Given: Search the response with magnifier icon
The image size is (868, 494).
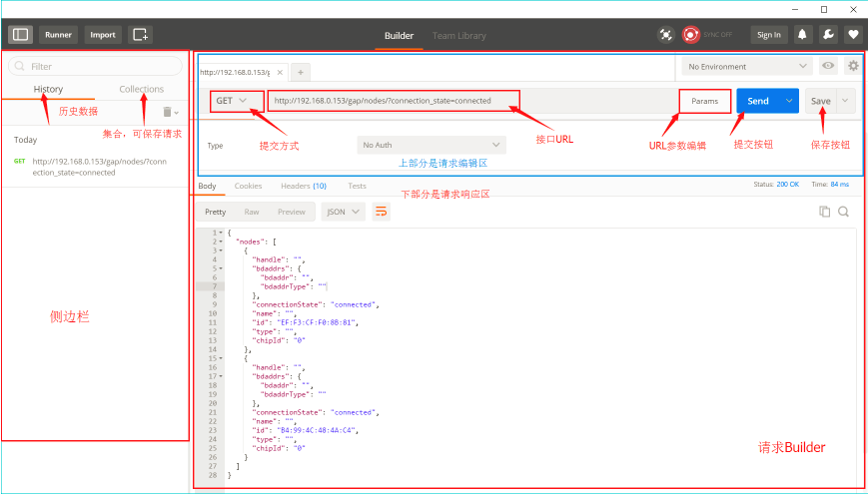Looking at the screenshot, I should point(843,212).
